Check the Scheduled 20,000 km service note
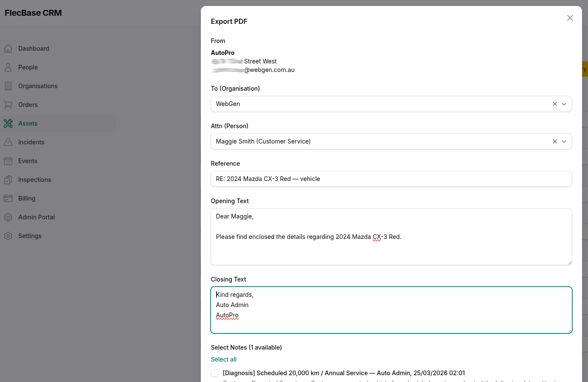Image resolution: width=588 pixels, height=382 pixels. point(214,373)
